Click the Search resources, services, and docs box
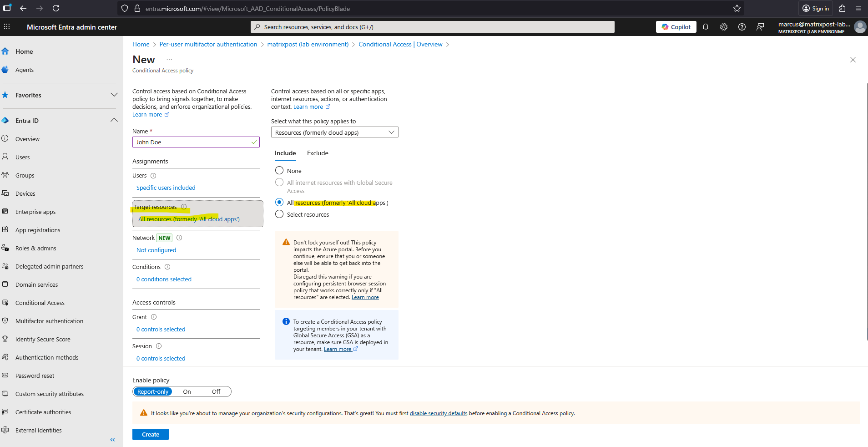Screen dimensions: 868x447 point(433,27)
